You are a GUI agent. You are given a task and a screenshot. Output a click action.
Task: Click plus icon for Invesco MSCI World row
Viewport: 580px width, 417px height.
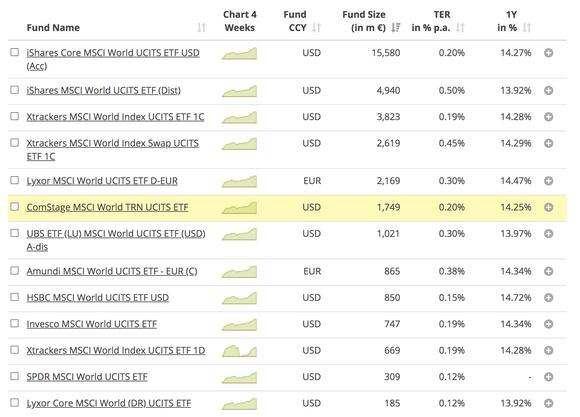coord(549,324)
